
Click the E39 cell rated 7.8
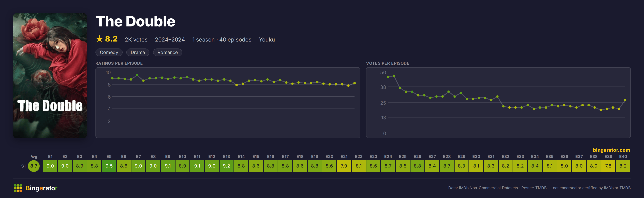[608, 166]
